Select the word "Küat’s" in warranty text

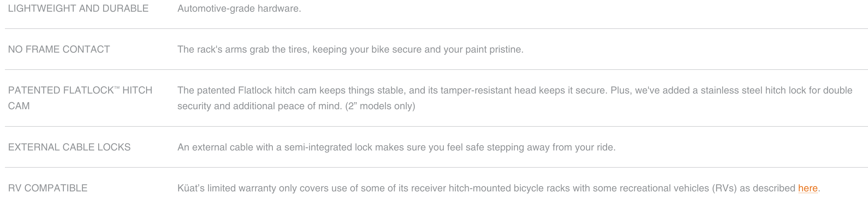pos(191,188)
